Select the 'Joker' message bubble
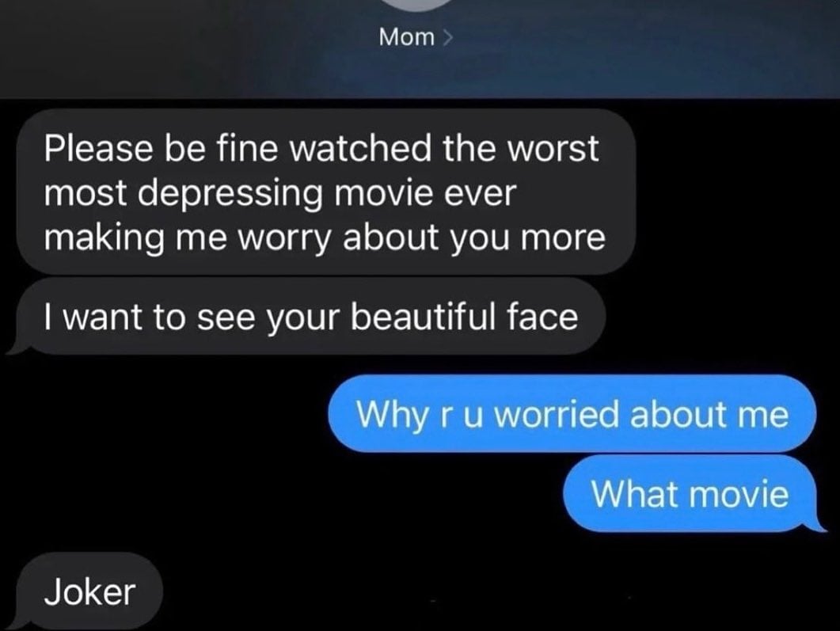This screenshot has height=631, width=840. [x=89, y=591]
